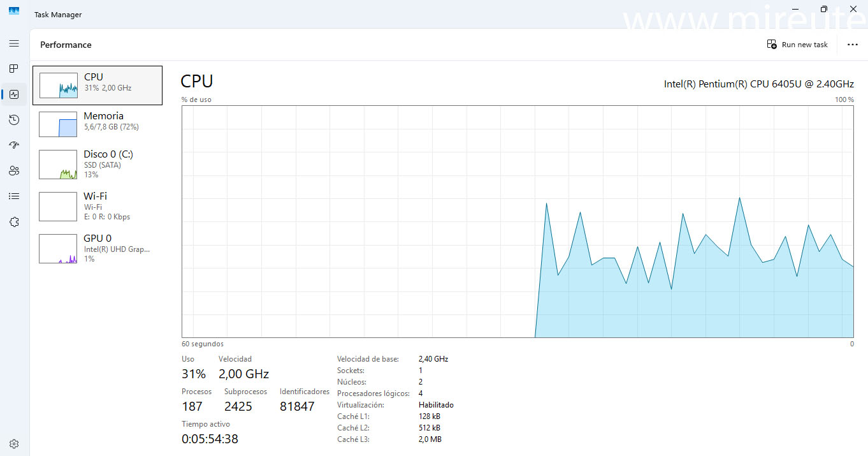Click Run new task button
Viewport: 868px width, 456px height.
[x=797, y=45]
